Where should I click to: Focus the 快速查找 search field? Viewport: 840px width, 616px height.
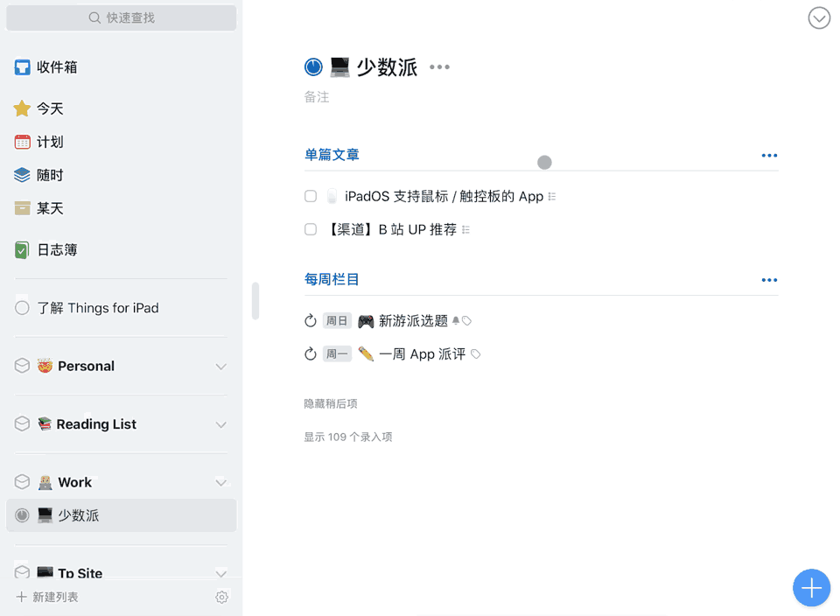pyautogui.click(x=121, y=17)
